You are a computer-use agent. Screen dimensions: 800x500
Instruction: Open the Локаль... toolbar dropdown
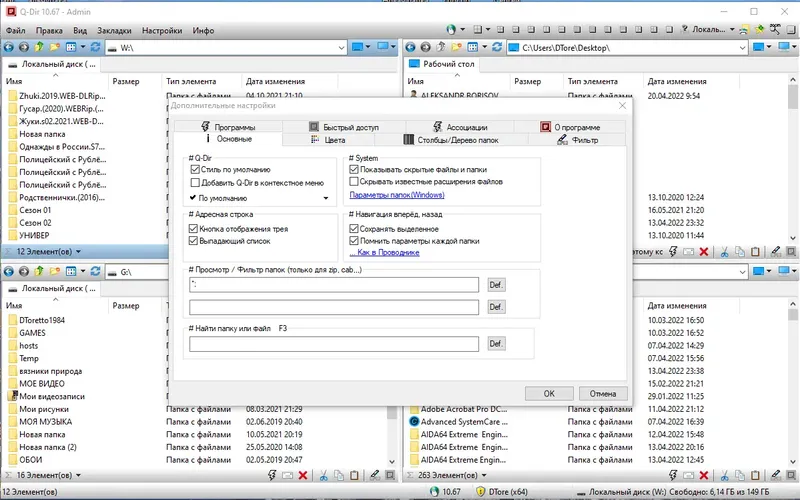[x=732, y=30]
